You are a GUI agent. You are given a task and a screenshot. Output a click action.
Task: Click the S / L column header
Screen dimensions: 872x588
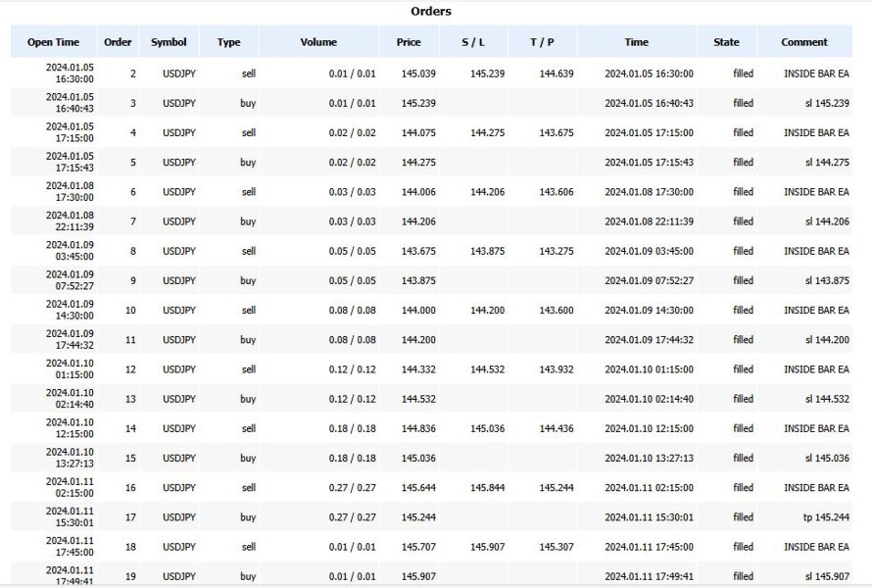click(x=472, y=42)
